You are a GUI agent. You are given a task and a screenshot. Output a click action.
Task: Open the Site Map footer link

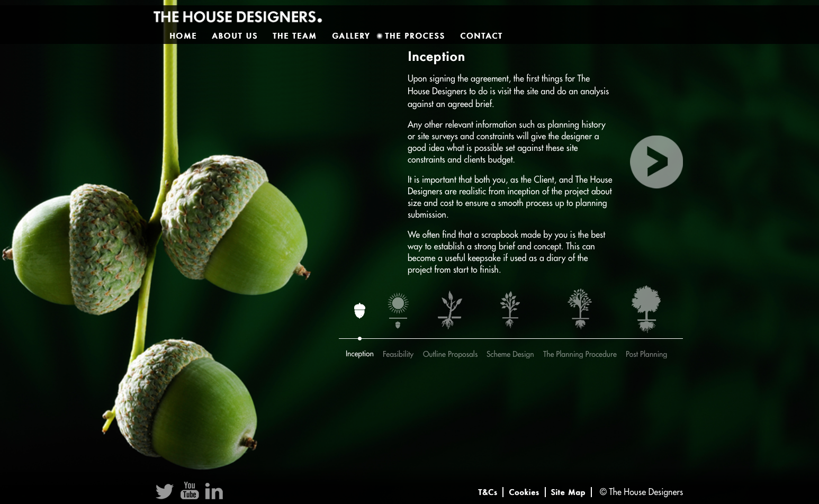(568, 492)
